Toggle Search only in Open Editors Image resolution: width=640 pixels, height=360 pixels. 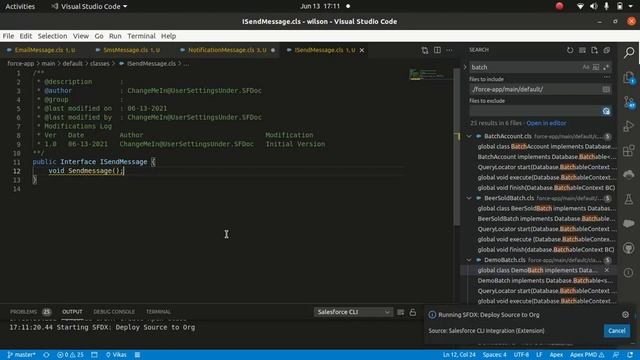click(x=606, y=89)
